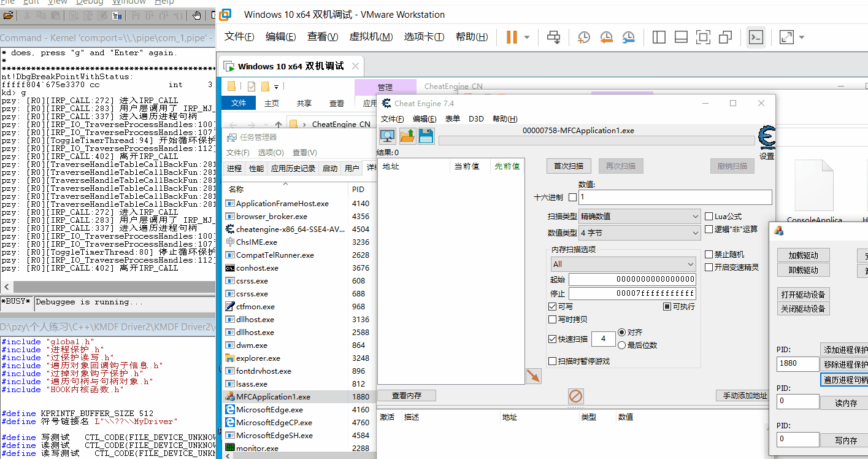Switch to Task Manager 性能 tab

click(256, 168)
